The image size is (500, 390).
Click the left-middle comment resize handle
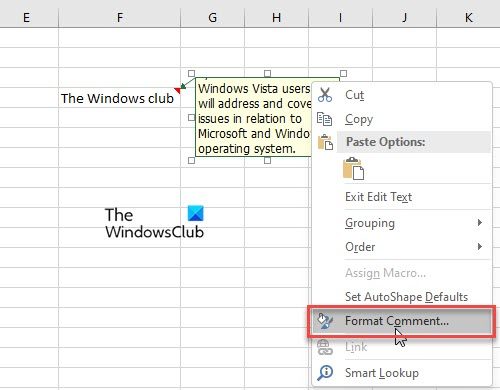(x=191, y=117)
